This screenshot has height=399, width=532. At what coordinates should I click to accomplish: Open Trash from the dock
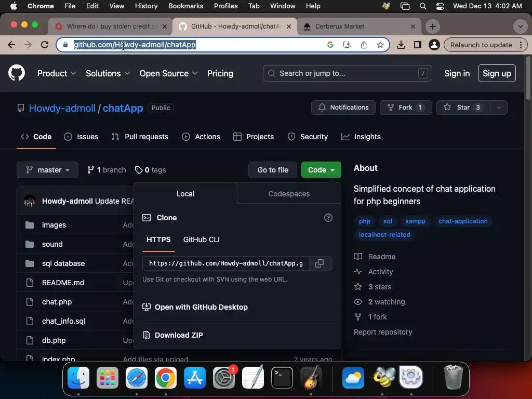453,378
